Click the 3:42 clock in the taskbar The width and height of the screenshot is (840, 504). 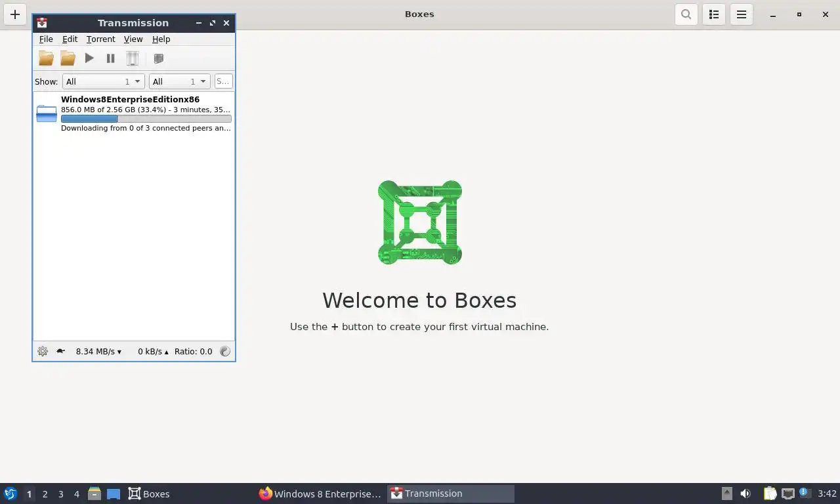pos(827,493)
